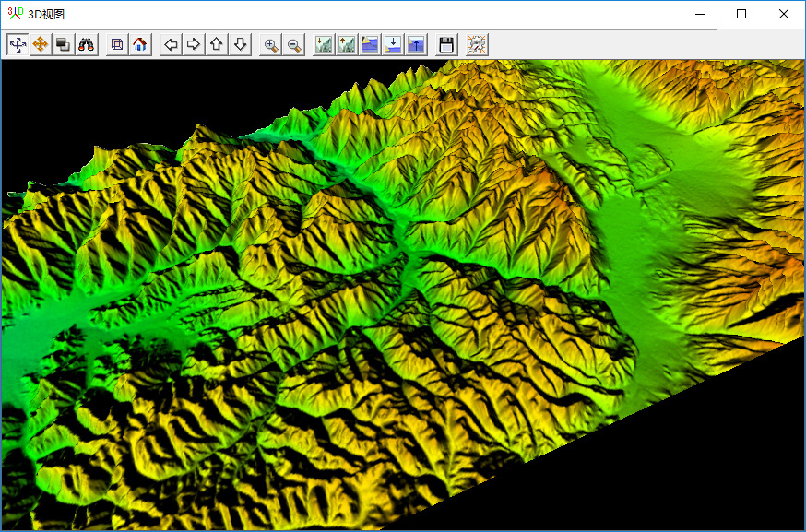Zoom in with the magnifier plus icon
This screenshot has width=806, height=532.
tap(271, 44)
